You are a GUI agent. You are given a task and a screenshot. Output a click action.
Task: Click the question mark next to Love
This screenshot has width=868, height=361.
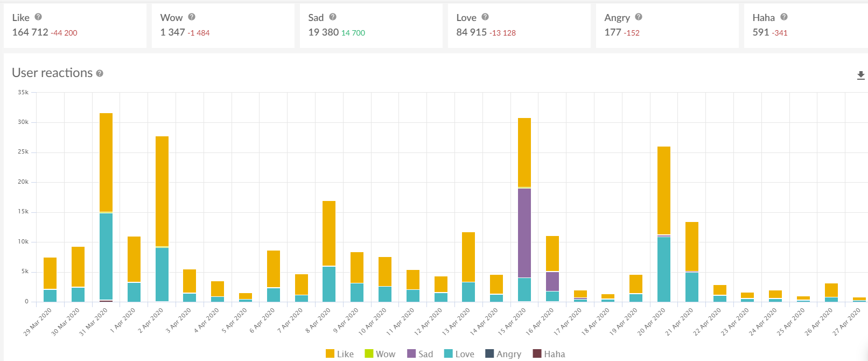485,17
